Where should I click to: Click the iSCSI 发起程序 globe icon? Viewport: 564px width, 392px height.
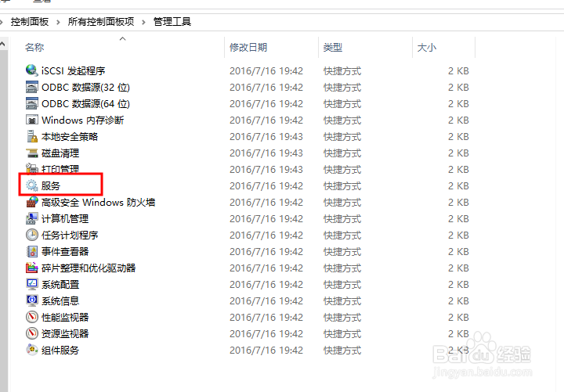click(x=32, y=70)
